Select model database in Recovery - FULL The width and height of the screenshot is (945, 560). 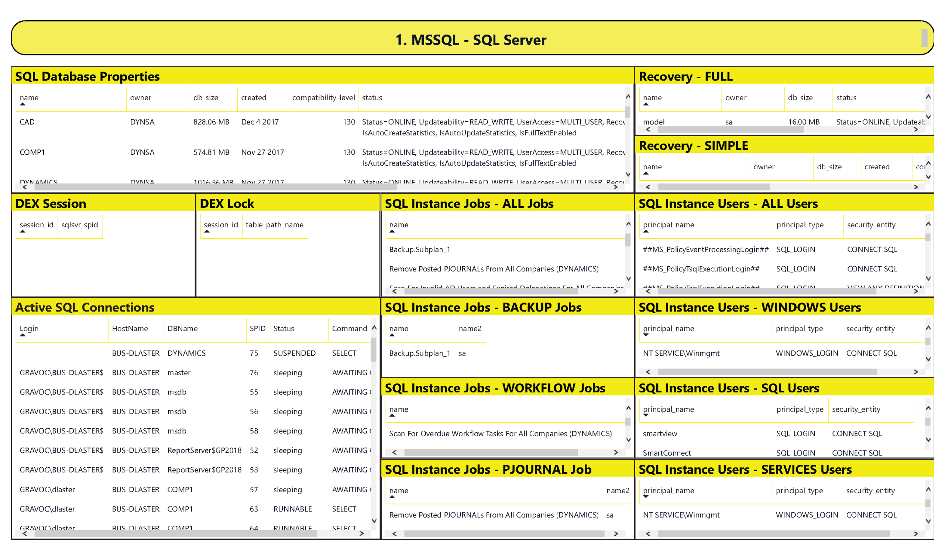click(654, 122)
